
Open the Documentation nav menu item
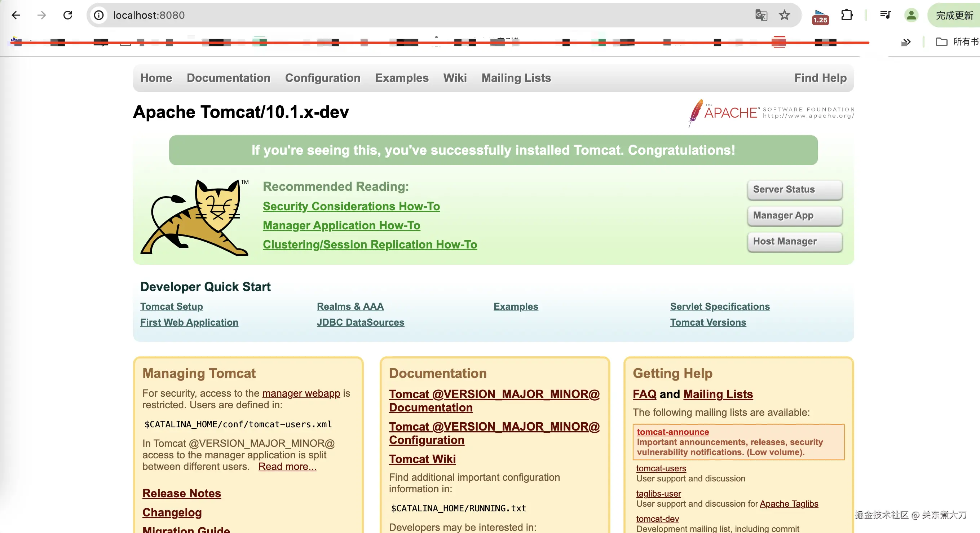pos(228,78)
